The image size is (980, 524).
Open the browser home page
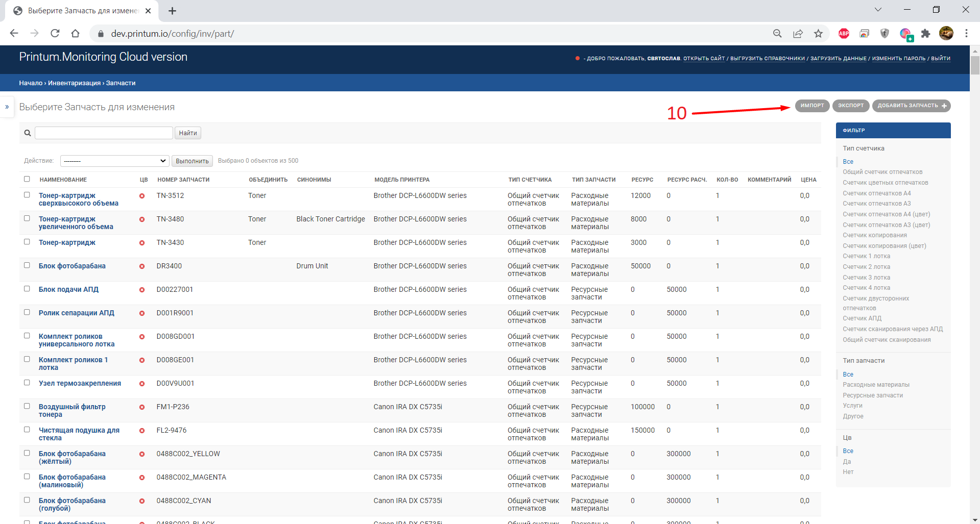(x=76, y=33)
